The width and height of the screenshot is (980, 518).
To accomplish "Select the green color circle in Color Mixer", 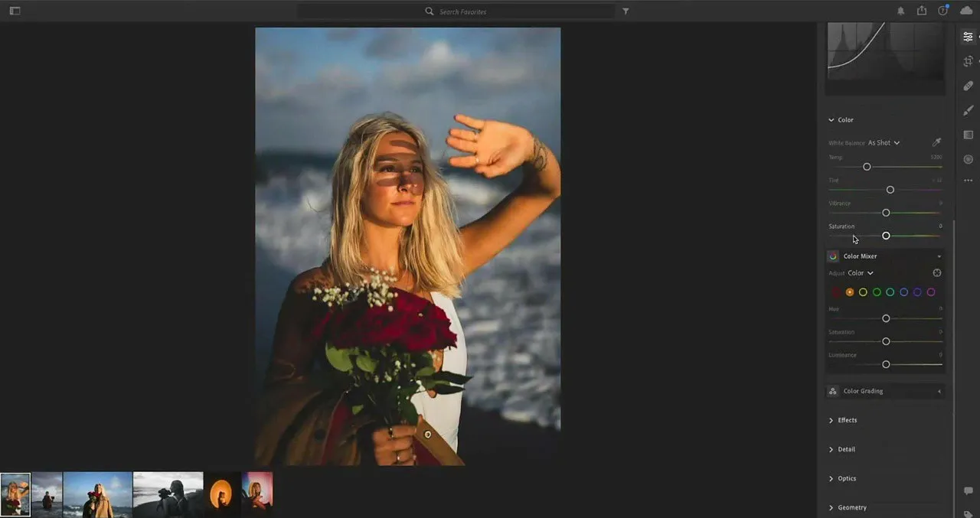I will [877, 292].
